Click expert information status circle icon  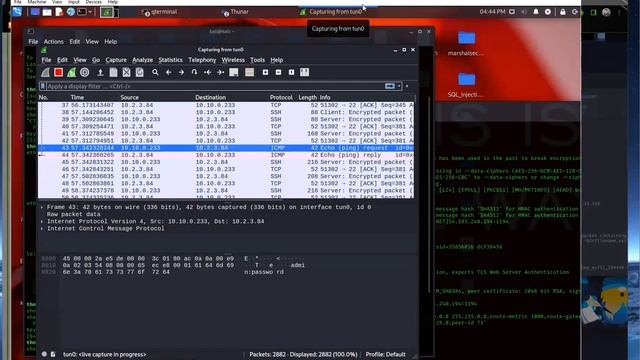pos(44,354)
